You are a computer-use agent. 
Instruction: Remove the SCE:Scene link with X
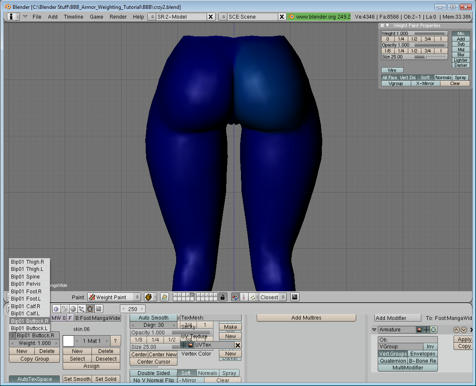click(282, 17)
